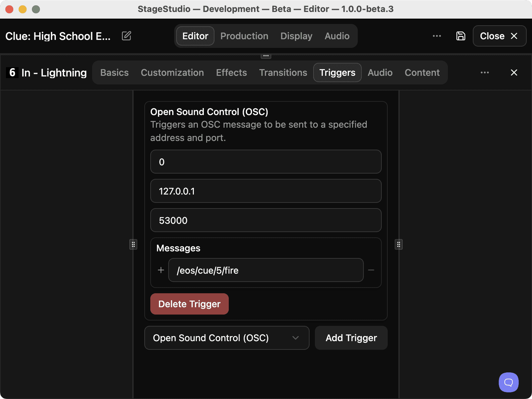
Task: Open the Content cue tab
Action: click(422, 72)
